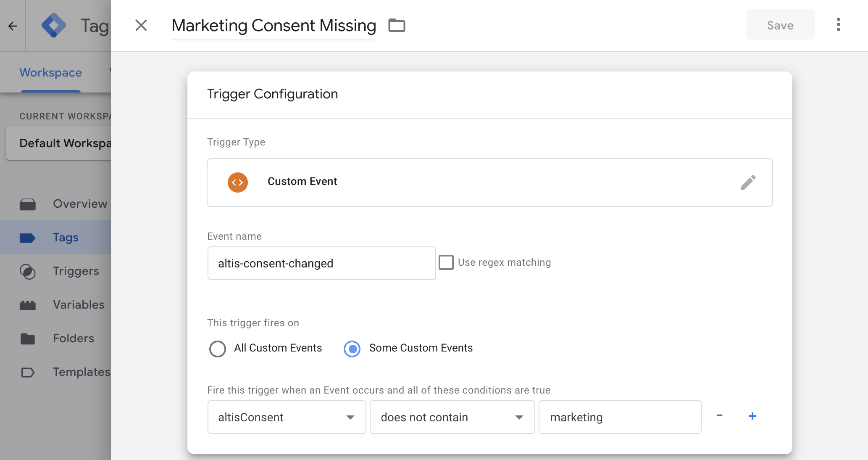Click the Marketing Consent Missing title field

coord(274,26)
